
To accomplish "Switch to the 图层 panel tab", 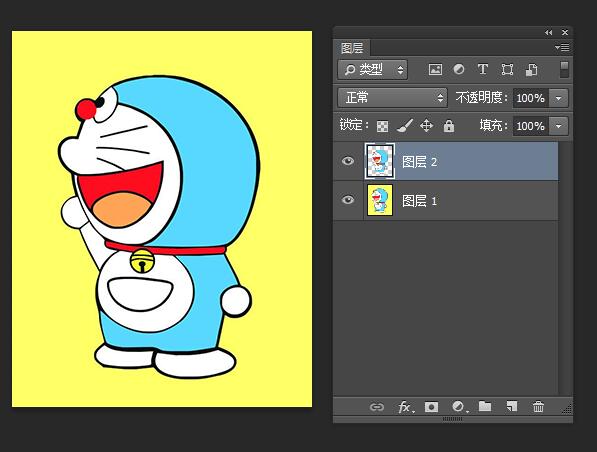I will 352,48.
